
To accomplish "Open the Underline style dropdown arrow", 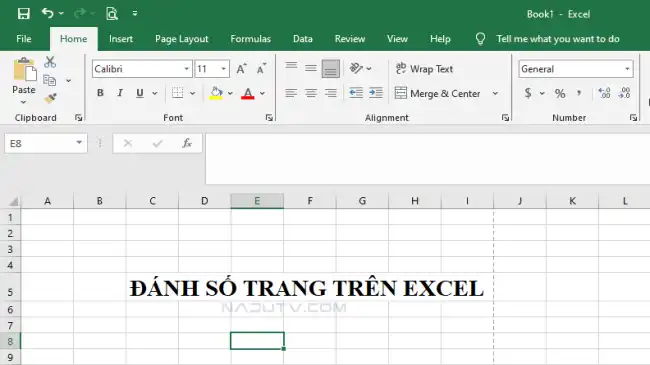I will (x=155, y=93).
